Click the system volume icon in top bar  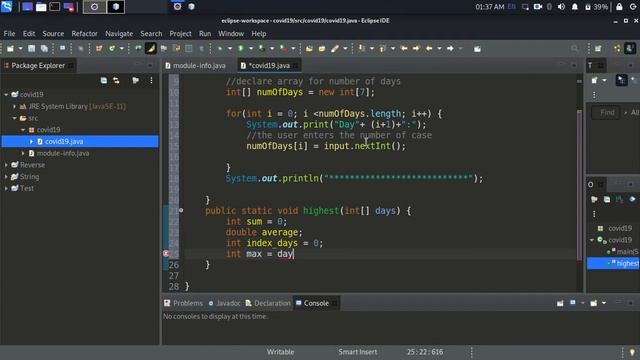tap(561, 7)
